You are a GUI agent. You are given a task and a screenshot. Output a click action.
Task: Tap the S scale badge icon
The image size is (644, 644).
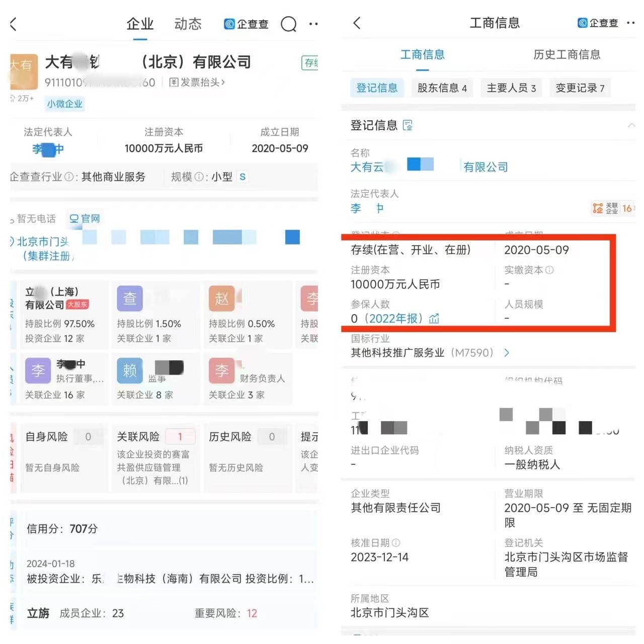tap(243, 177)
